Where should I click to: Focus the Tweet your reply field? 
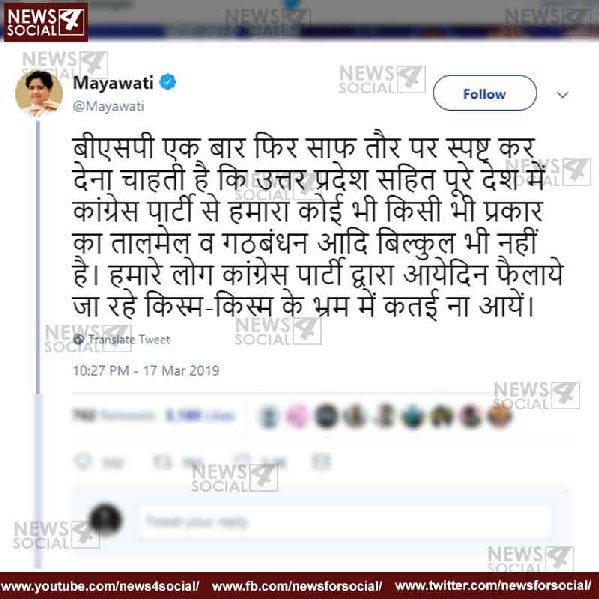click(x=346, y=521)
